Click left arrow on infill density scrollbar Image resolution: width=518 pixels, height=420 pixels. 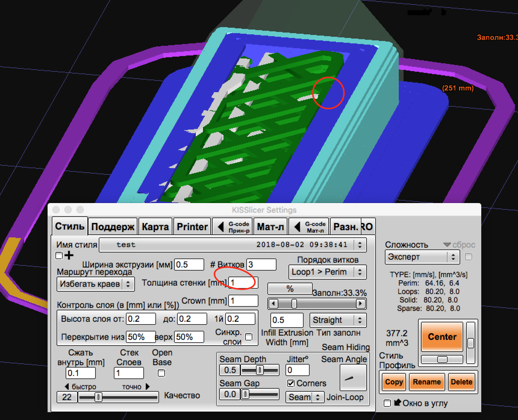pos(273,303)
